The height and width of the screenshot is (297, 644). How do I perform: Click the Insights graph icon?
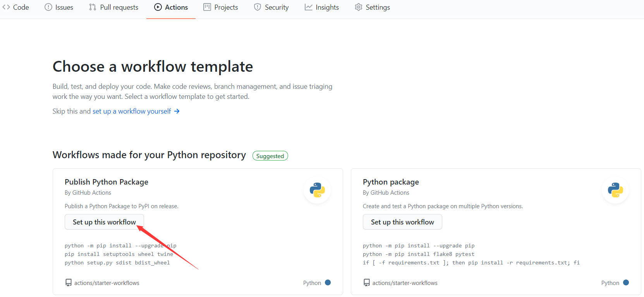pos(308,7)
